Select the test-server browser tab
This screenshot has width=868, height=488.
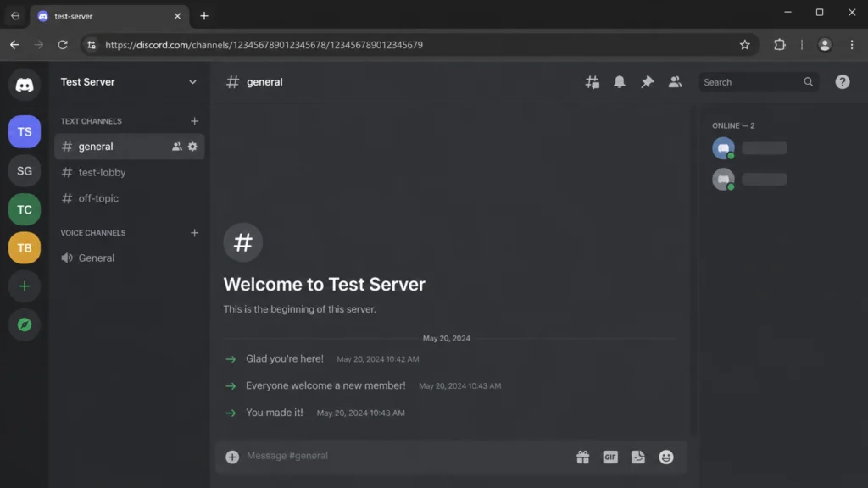point(109,17)
